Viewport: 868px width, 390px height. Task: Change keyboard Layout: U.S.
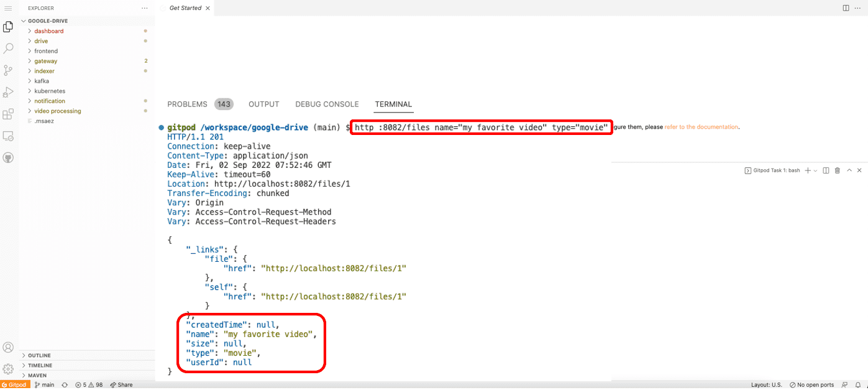point(767,385)
